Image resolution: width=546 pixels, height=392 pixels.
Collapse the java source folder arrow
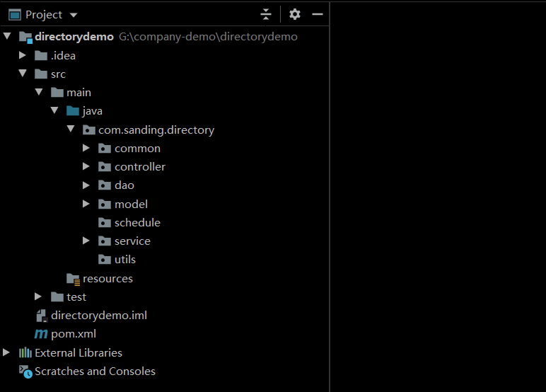pyautogui.click(x=54, y=110)
